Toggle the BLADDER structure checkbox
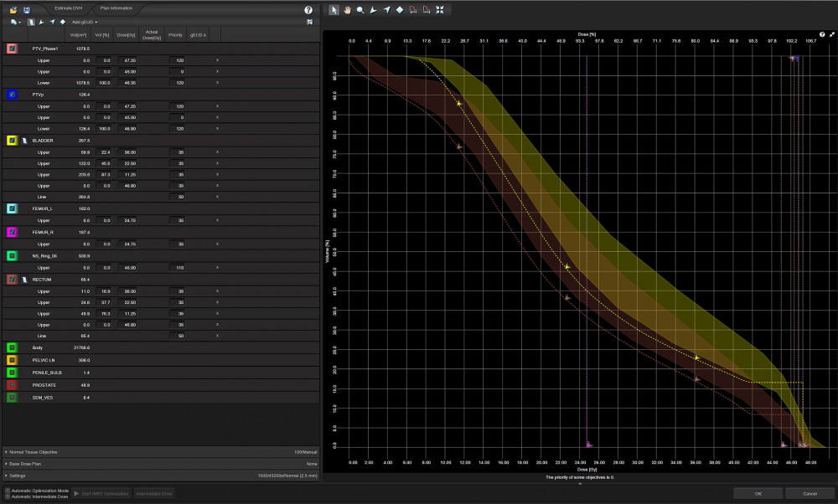 click(x=12, y=141)
